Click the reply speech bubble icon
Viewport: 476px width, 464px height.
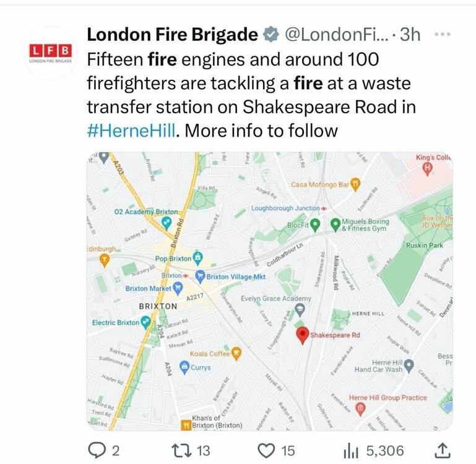tap(96, 450)
